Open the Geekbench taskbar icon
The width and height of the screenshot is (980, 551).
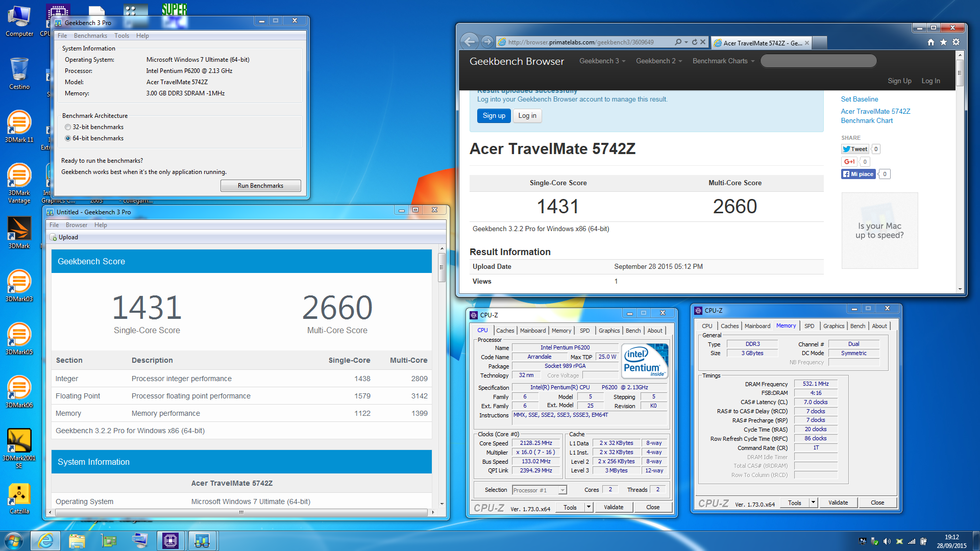[202, 541]
